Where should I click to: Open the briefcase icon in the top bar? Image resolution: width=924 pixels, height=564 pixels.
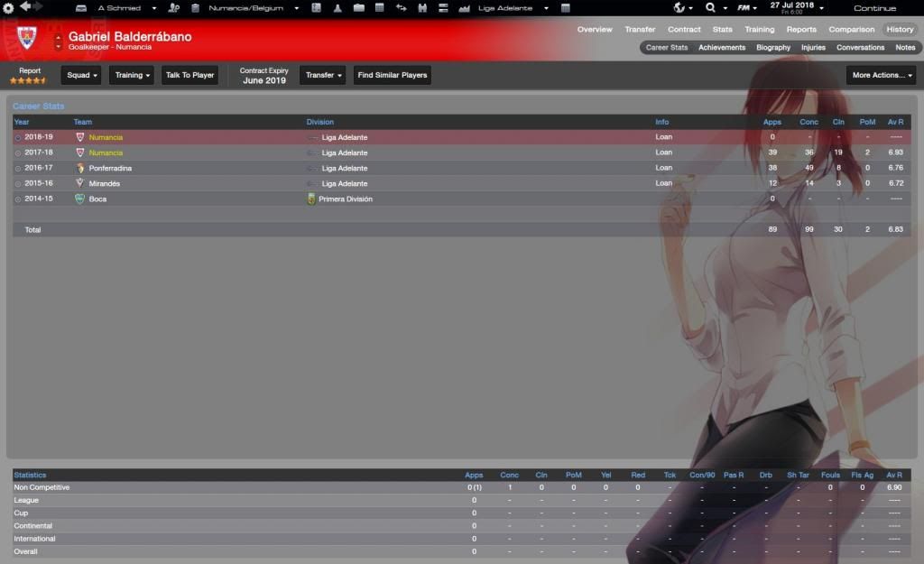pyautogui.click(x=359, y=7)
